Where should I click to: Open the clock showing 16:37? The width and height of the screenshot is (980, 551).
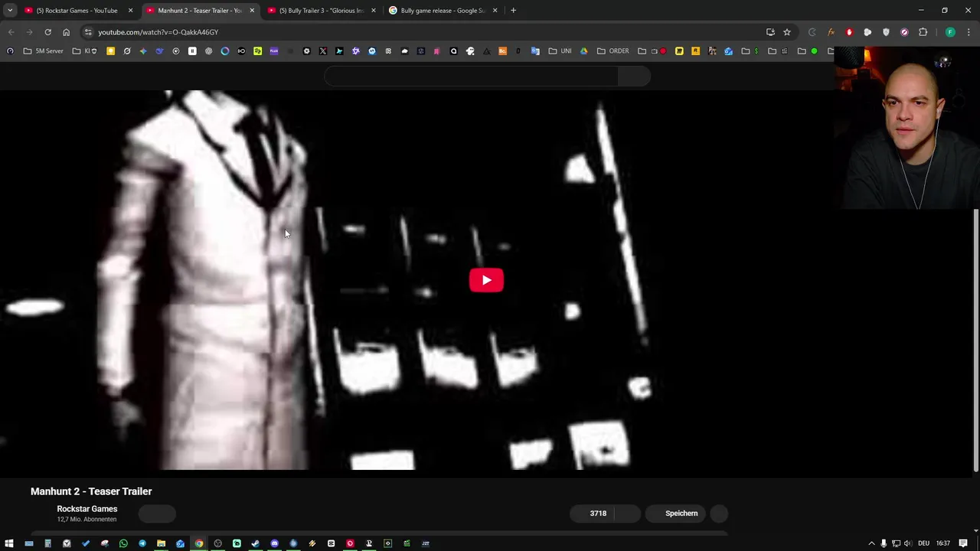tap(943, 543)
